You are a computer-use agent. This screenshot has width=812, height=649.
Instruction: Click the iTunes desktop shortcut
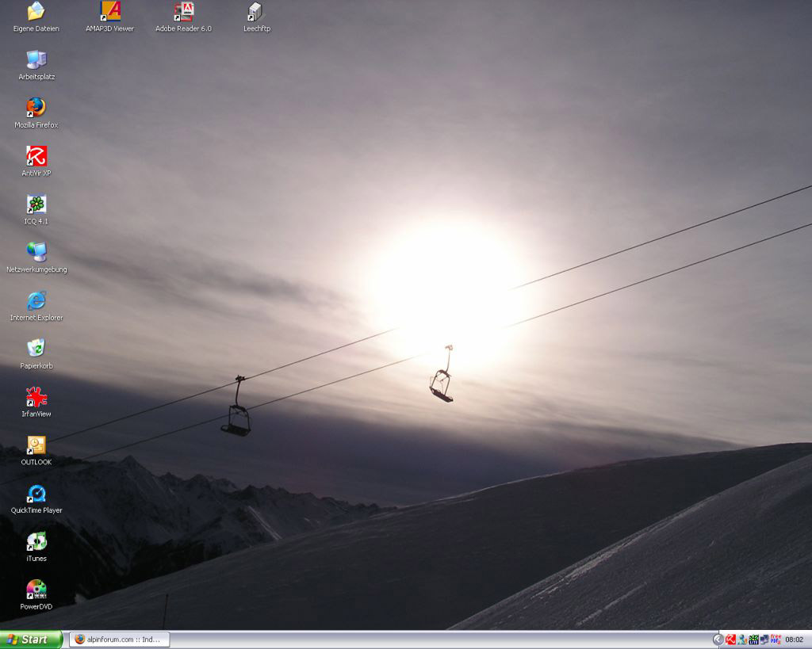36,542
